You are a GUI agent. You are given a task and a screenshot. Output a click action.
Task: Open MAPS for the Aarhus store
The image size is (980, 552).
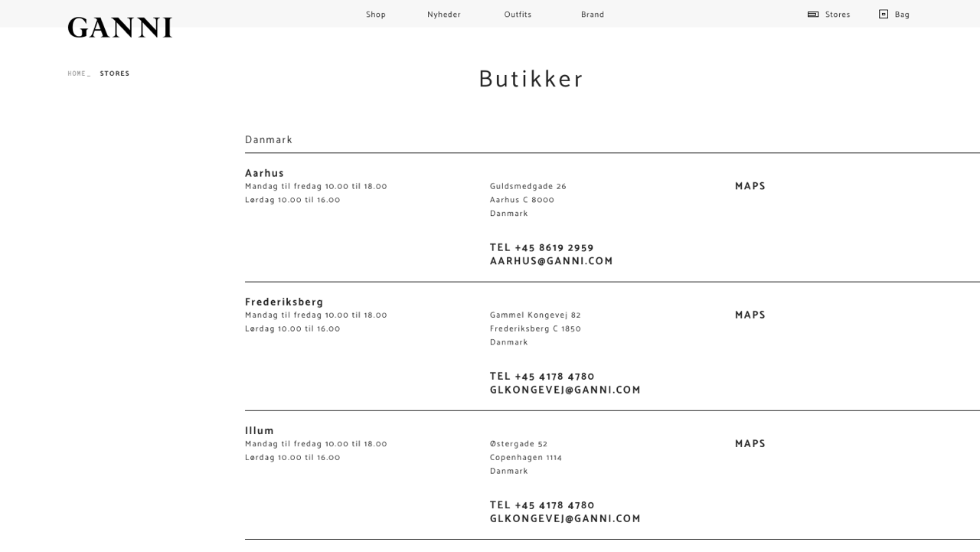click(x=750, y=186)
